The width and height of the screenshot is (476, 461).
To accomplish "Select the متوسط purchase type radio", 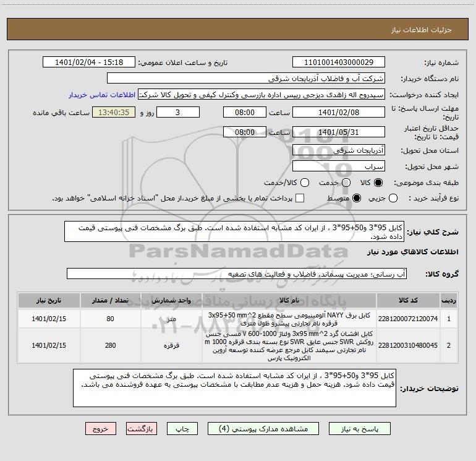I will (x=357, y=198).
